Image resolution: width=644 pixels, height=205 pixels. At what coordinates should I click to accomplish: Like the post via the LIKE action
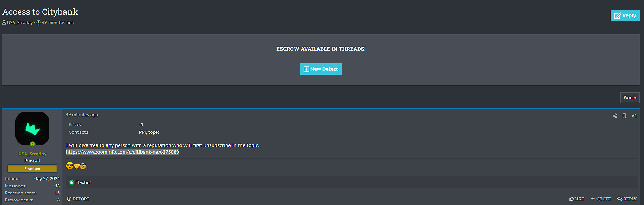(577, 199)
